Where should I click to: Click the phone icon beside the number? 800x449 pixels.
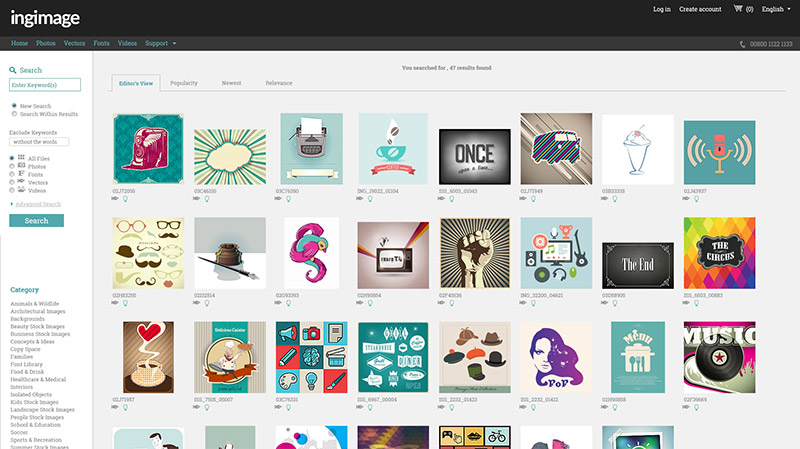[742, 44]
